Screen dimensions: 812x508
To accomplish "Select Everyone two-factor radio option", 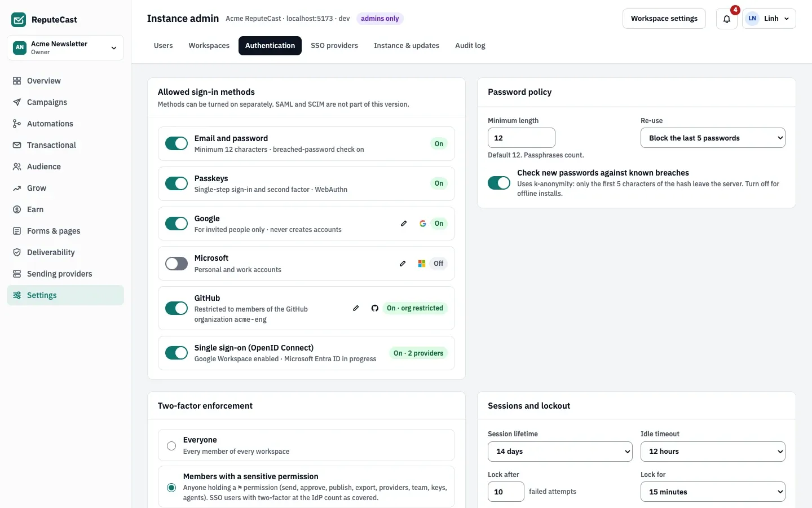I will click(171, 446).
